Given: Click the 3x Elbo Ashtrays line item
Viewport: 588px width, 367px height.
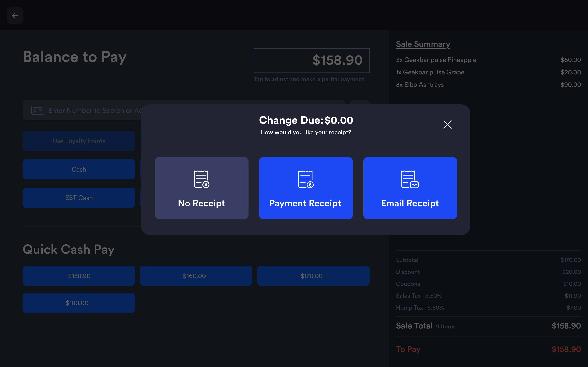Looking at the screenshot, I should point(420,85).
